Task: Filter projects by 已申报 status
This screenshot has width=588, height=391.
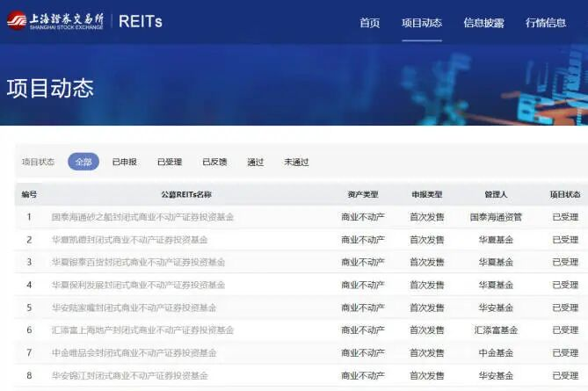Action: tap(125, 162)
